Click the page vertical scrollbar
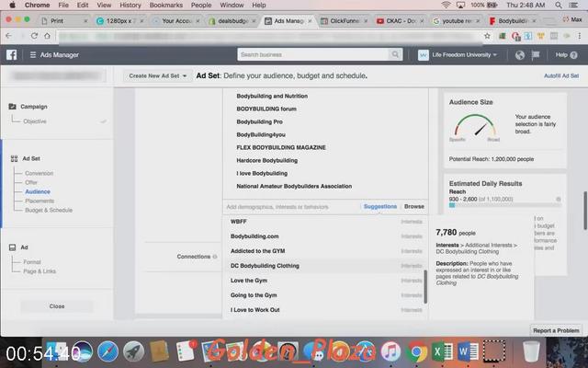The width and height of the screenshot is (588, 368). [x=585, y=211]
